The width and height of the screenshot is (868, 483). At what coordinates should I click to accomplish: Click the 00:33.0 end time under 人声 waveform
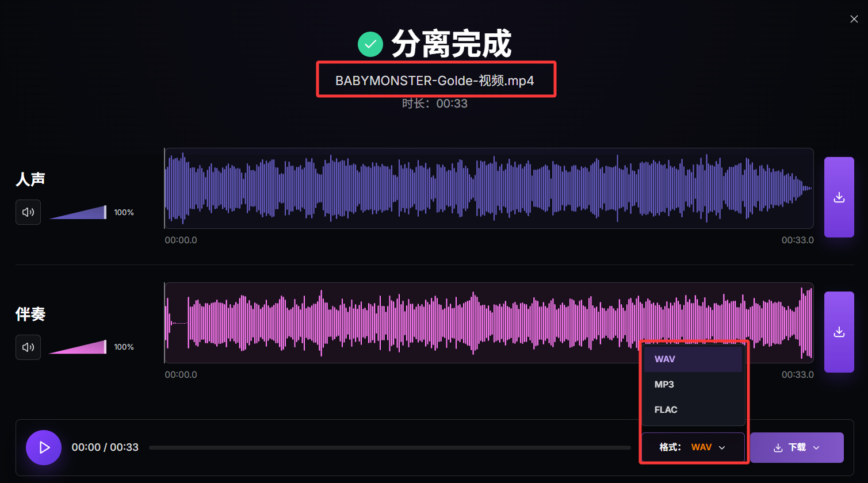coord(798,240)
